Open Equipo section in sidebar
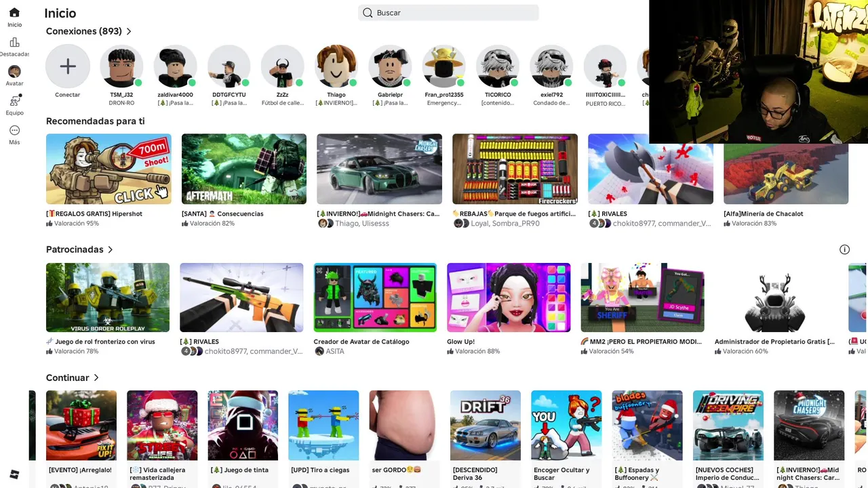The width and height of the screenshot is (868, 488). pyautogui.click(x=14, y=104)
